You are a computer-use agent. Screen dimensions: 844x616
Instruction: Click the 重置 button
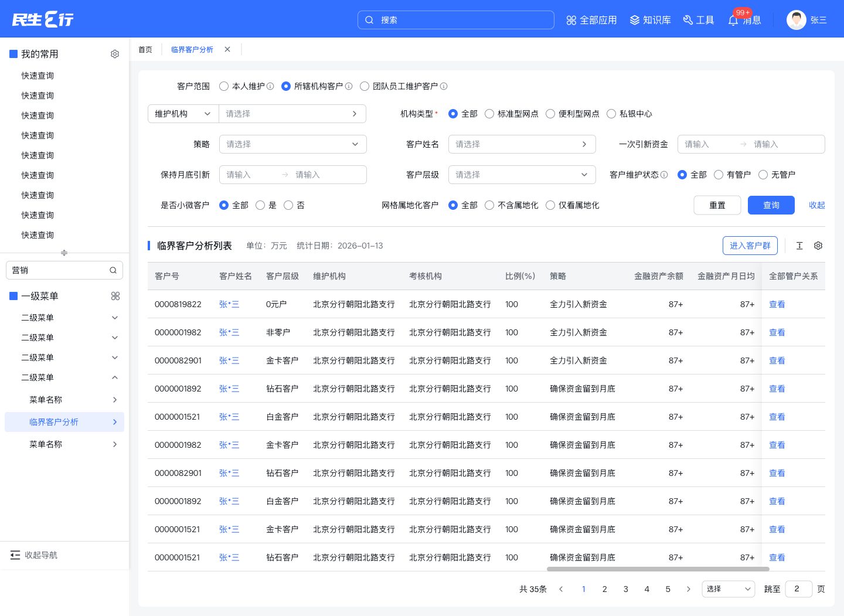[x=717, y=205]
